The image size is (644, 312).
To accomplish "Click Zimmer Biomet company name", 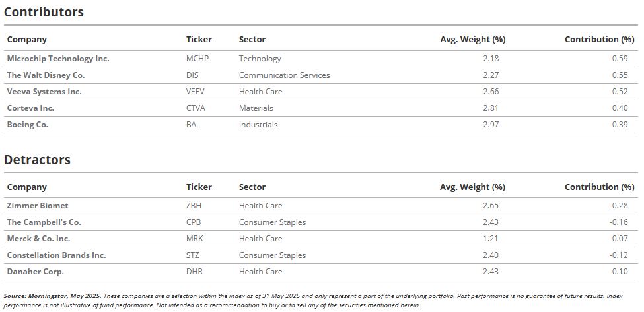I will click(x=38, y=206).
